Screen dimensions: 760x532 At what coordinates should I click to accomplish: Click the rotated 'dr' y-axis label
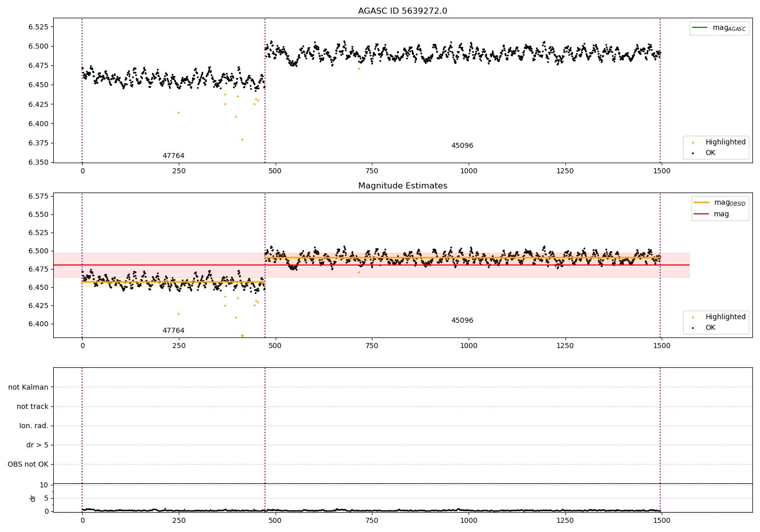point(33,498)
